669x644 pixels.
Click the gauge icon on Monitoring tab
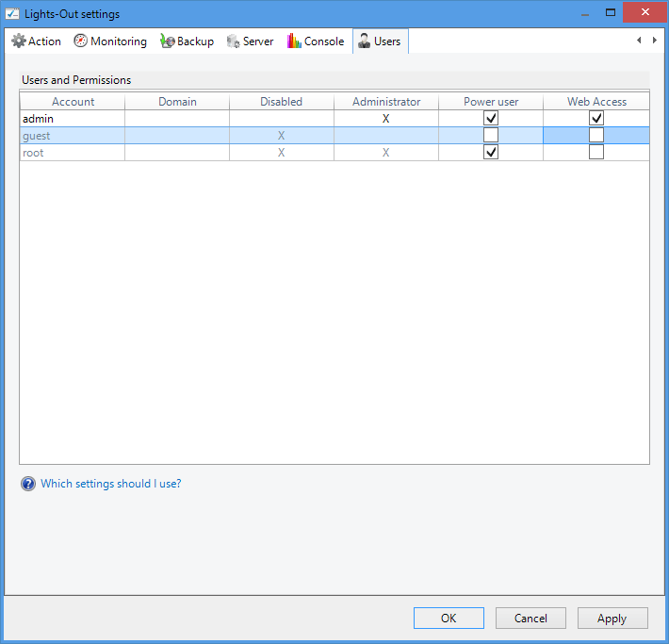click(x=81, y=41)
